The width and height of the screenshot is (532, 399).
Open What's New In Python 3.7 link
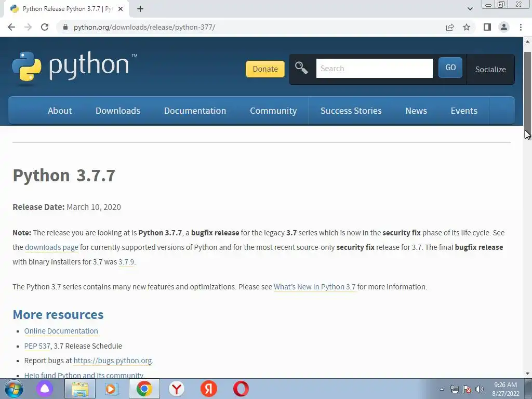click(x=314, y=287)
